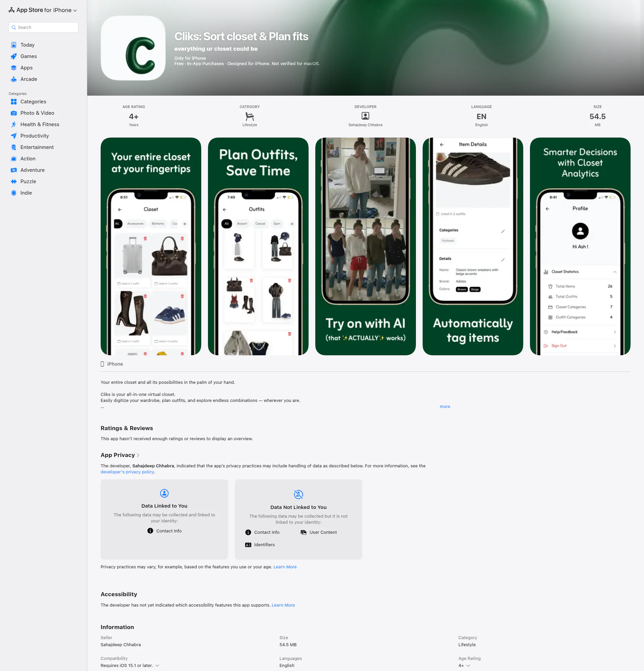644x671 pixels.
Task: Open 'Smarter Decisions' analytics screenshot
Action: [580, 246]
